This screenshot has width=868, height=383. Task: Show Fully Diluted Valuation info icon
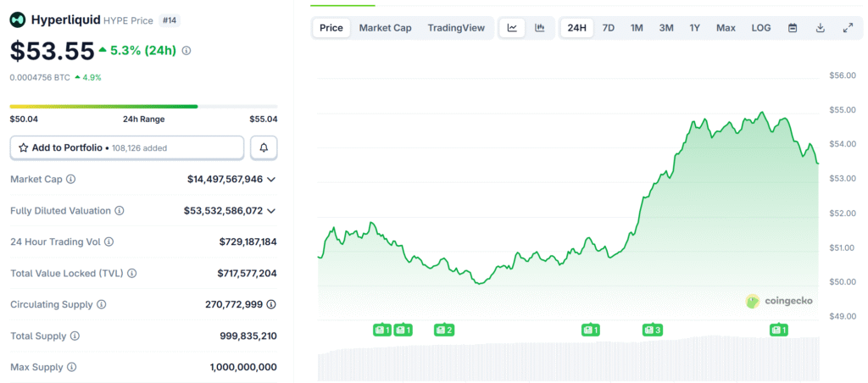point(120,211)
